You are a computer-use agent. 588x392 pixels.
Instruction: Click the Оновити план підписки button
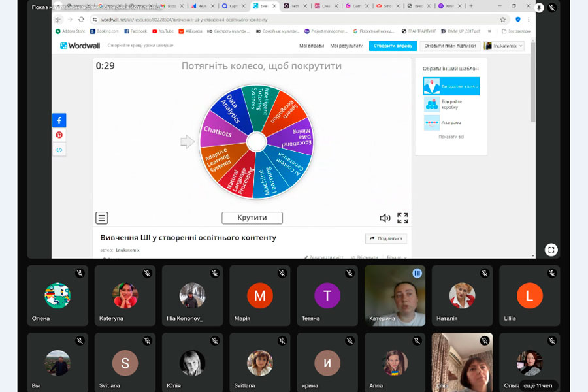(x=450, y=46)
